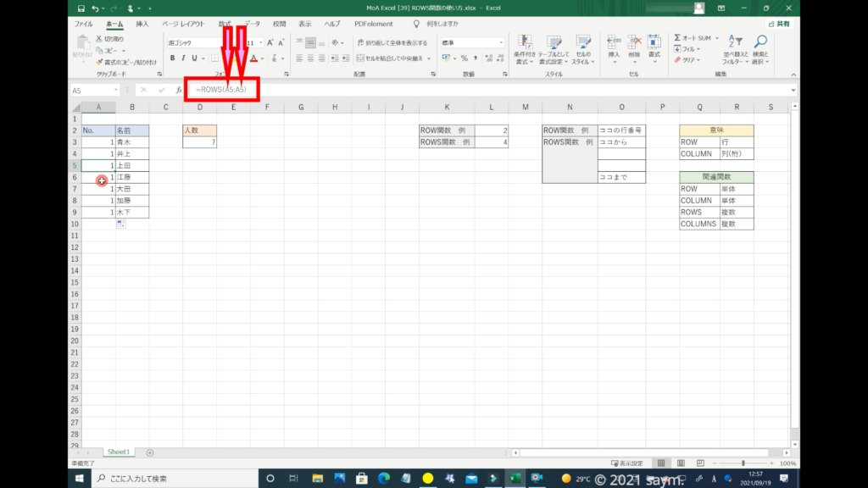This screenshot has width=868, height=488.
Task: Switch to the 表示 (View) tab
Action: 305,24
